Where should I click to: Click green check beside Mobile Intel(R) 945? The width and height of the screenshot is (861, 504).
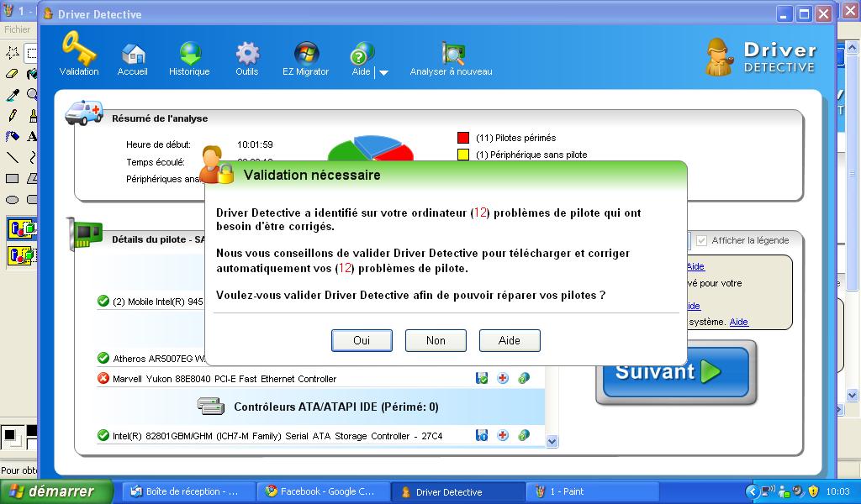pos(103,301)
